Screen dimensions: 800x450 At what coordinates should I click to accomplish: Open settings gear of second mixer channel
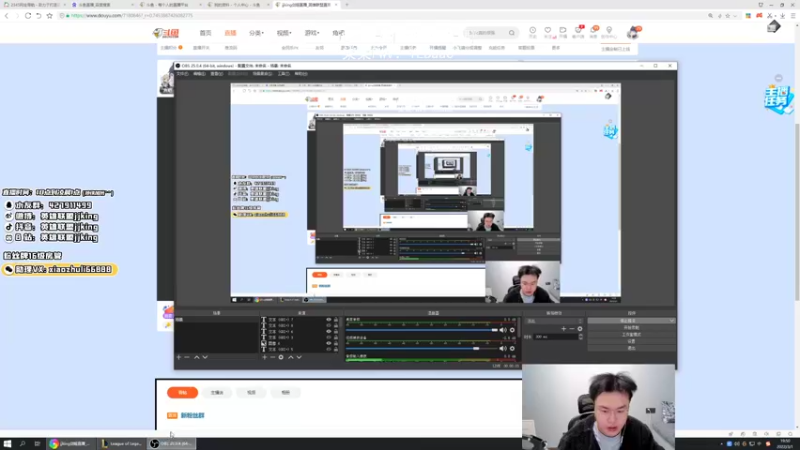pos(512,348)
